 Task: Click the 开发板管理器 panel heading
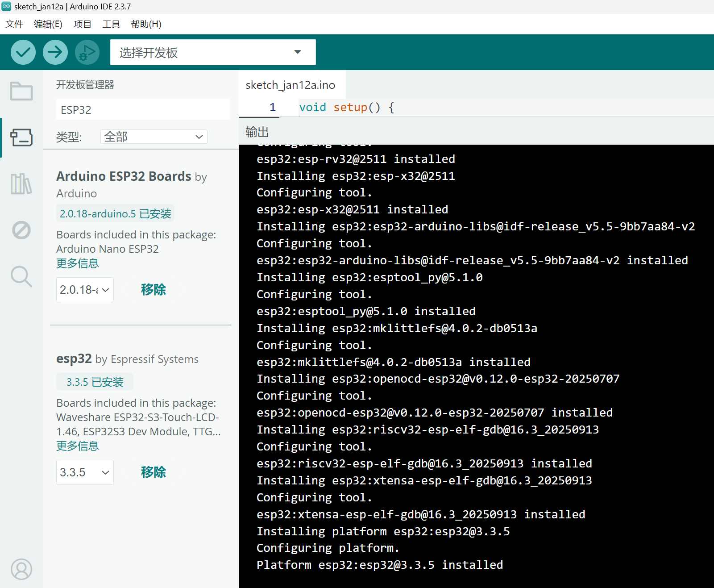[x=85, y=85]
